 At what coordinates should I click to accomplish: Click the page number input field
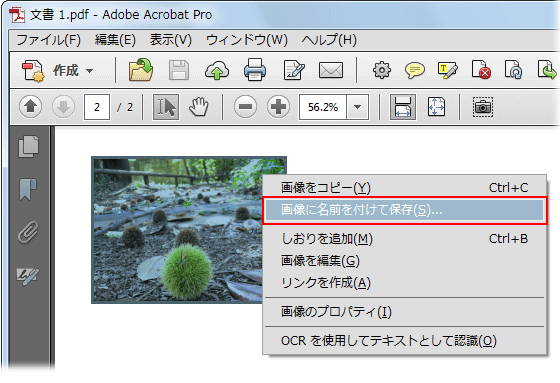click(97, 107)
